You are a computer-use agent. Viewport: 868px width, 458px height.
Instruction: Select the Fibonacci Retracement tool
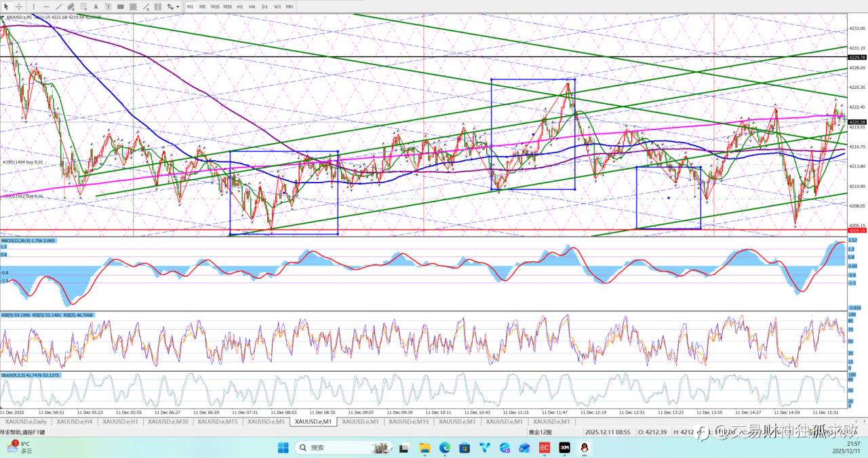click(83, 6)
